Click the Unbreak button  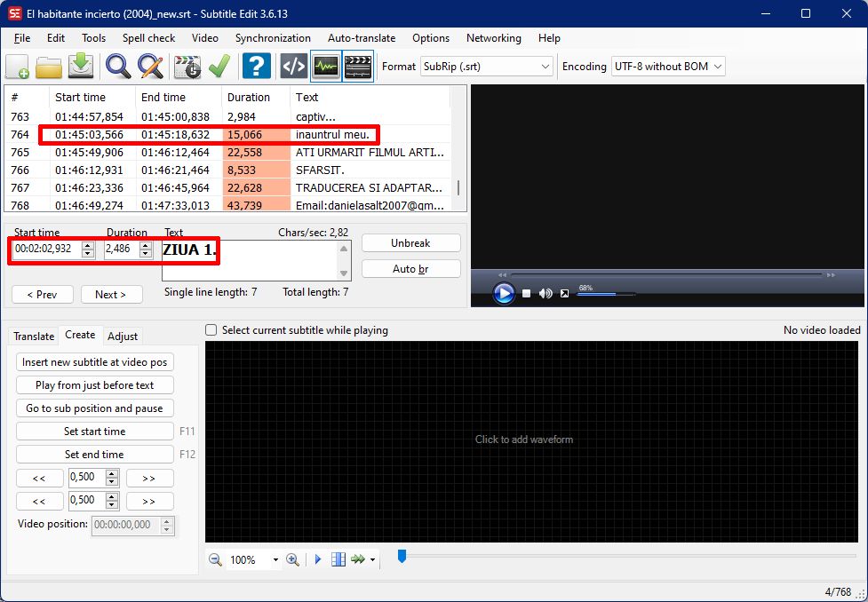(410, 243)
